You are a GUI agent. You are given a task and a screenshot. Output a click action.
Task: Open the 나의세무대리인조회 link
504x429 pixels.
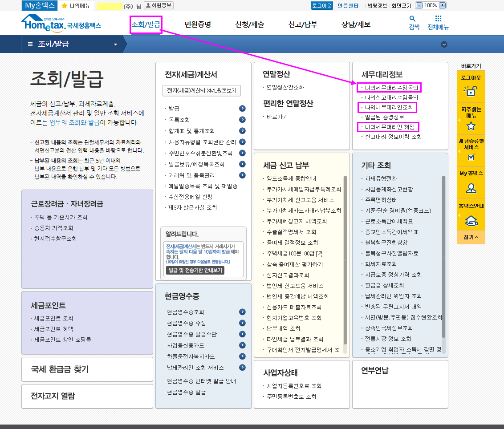[389, 107]
